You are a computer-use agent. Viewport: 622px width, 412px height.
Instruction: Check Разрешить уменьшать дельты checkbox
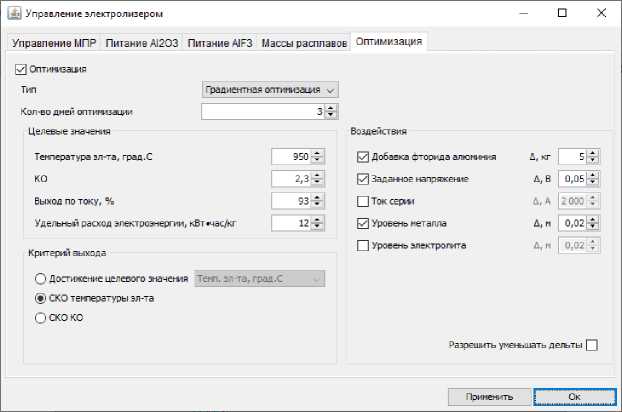(591, 345)
